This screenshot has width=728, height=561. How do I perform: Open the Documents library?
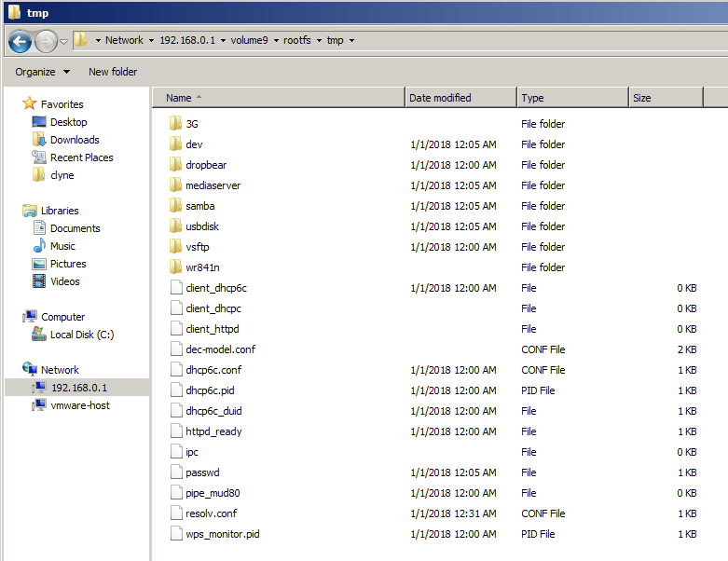76,228
